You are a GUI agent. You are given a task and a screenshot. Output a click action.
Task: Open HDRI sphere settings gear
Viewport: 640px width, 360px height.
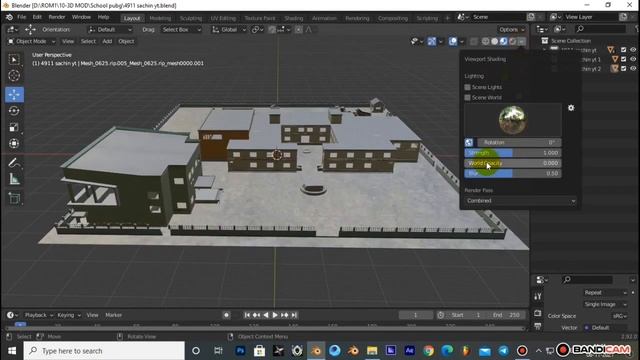[571, 108]
